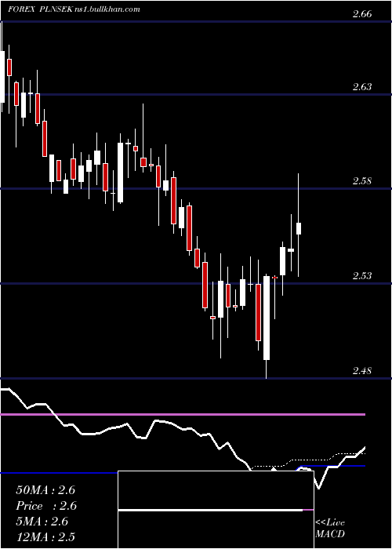Select the 2.58 price axis label
This screenshot has height=549, width=392.
[x=362, y=181]
